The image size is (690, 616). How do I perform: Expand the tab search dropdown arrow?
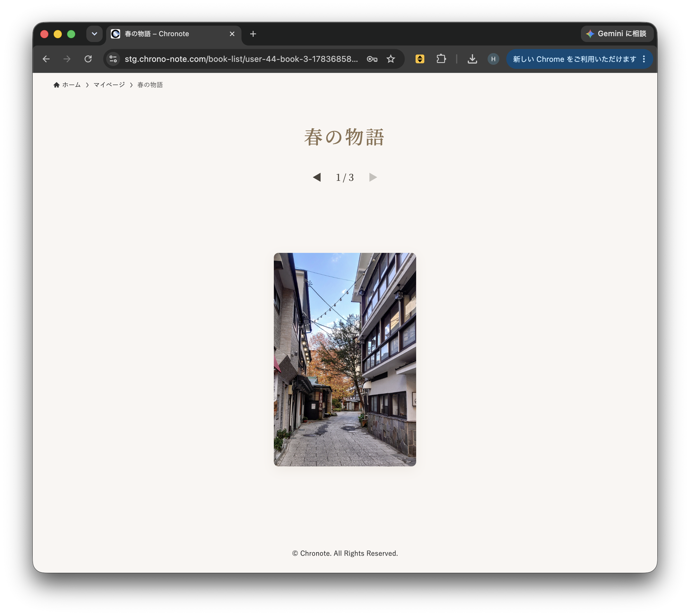click(94, 34)
